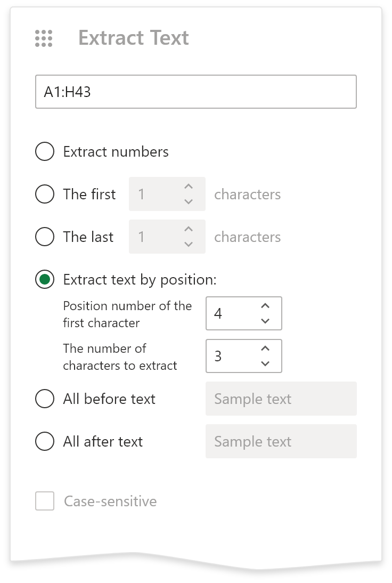Click the All before text sample field

tap(281, 399)
